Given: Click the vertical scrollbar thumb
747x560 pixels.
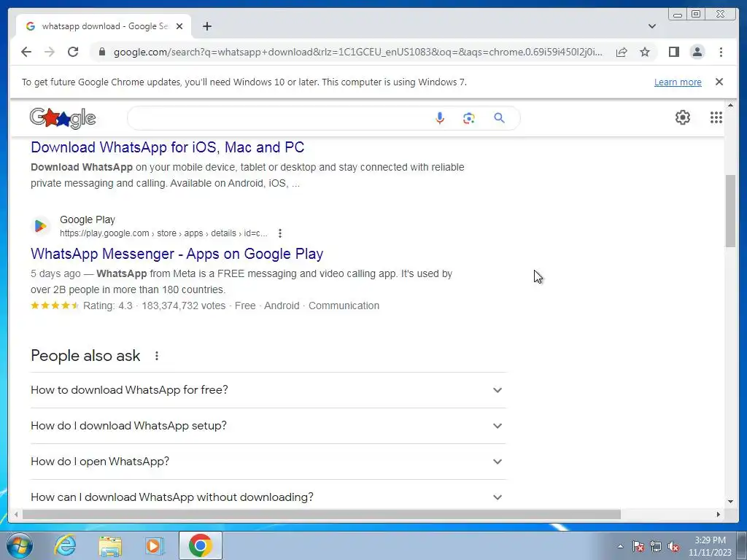Looking at the screenshot, I should tap(730, 211).
